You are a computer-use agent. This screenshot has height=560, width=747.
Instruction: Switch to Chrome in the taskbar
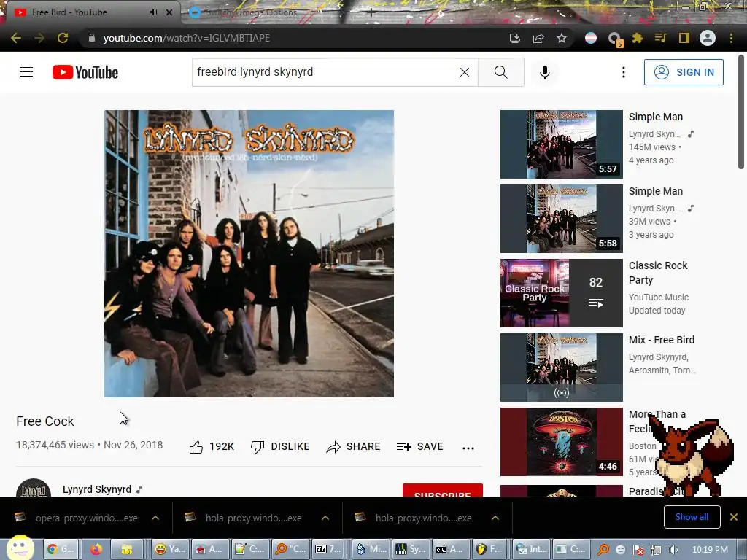61,549
